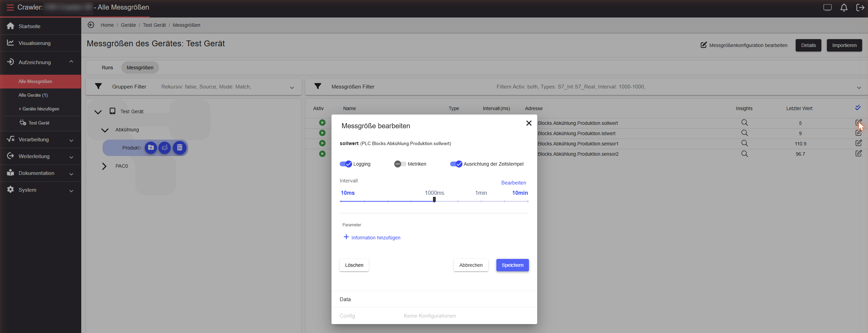The width and height of the screenshot is (868, 333).
Task: Click the Intervall slider handle at 1000ms
Action: coord(434,200)
